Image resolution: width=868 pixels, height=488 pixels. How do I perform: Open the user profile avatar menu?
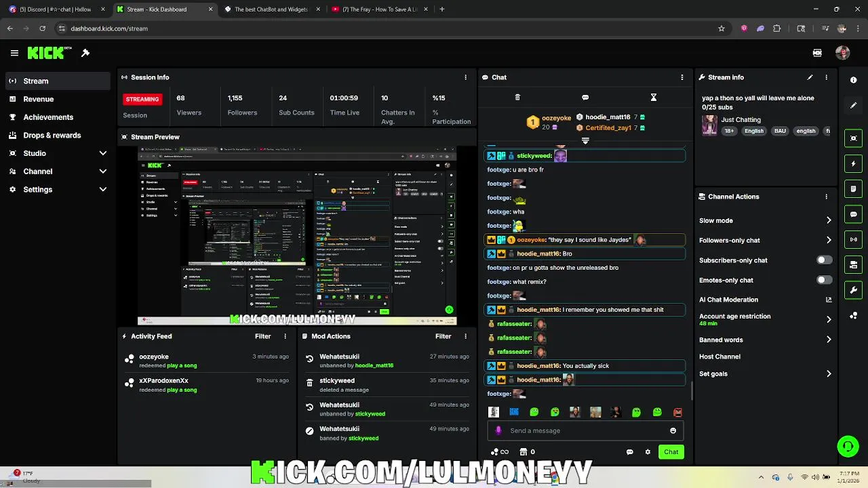[843, 53]
